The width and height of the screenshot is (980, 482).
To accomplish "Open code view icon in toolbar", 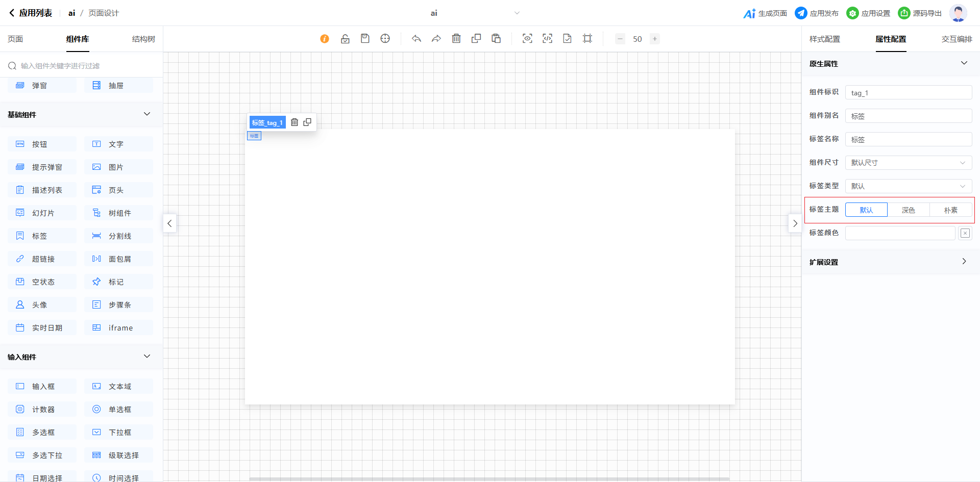I will [547, 39].
